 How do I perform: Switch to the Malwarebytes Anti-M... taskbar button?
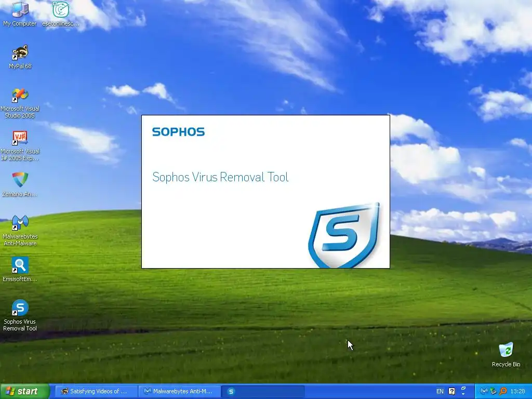[x=179, y=391]
